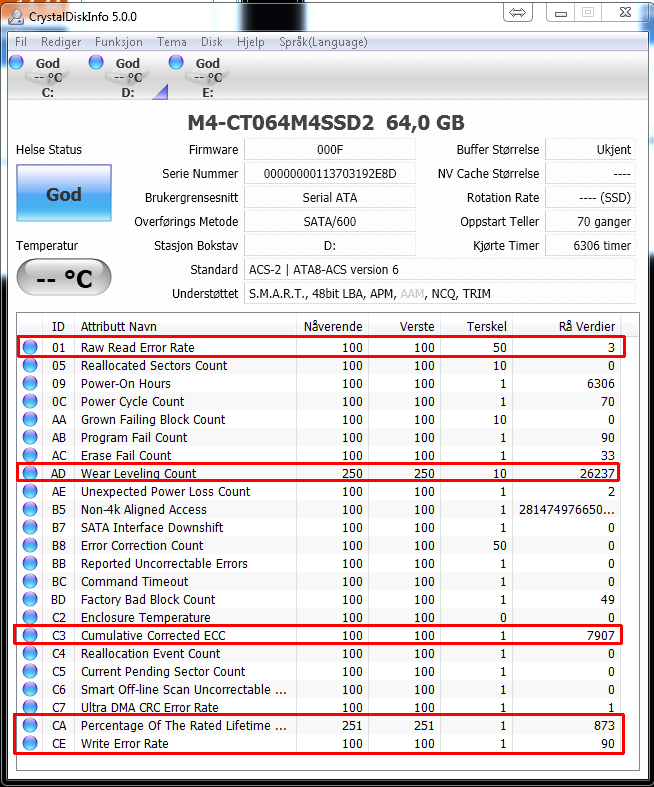Click the 6306 timer hours field
654x787 pixels.
point(590,246)
